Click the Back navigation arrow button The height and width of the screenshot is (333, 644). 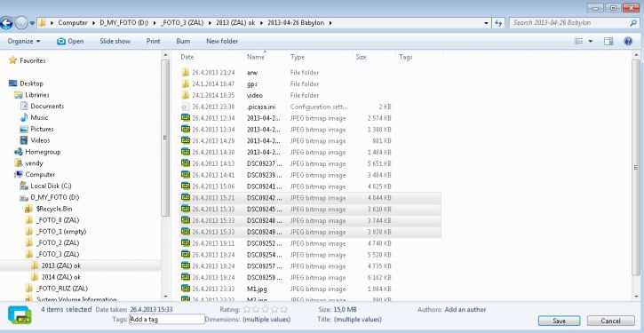coord(5,23)
